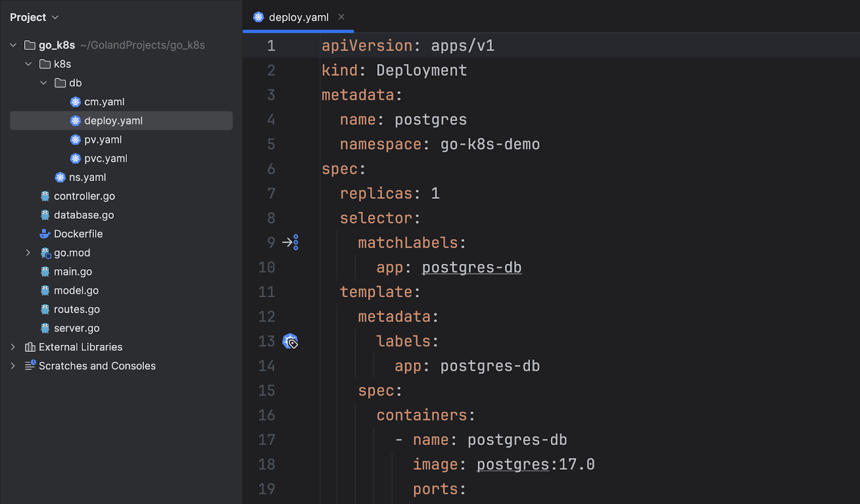The image size is (860, 504).
Task: Click the Scratches and Consoles icon
Action: click(x=30, y=365)
